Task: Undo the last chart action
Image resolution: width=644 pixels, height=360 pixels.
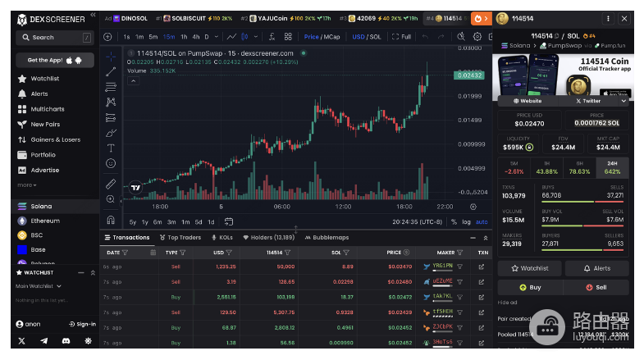Action: [425, 37]
